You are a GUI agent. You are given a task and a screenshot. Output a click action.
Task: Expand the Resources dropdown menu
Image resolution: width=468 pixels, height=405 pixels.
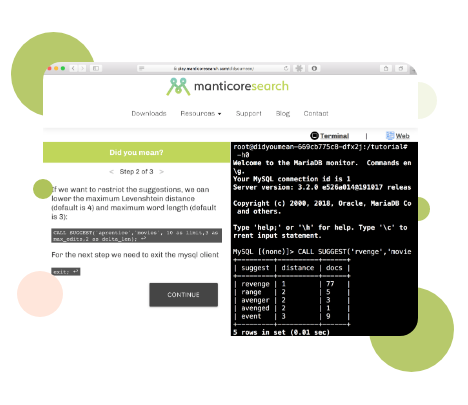(201, 114)
